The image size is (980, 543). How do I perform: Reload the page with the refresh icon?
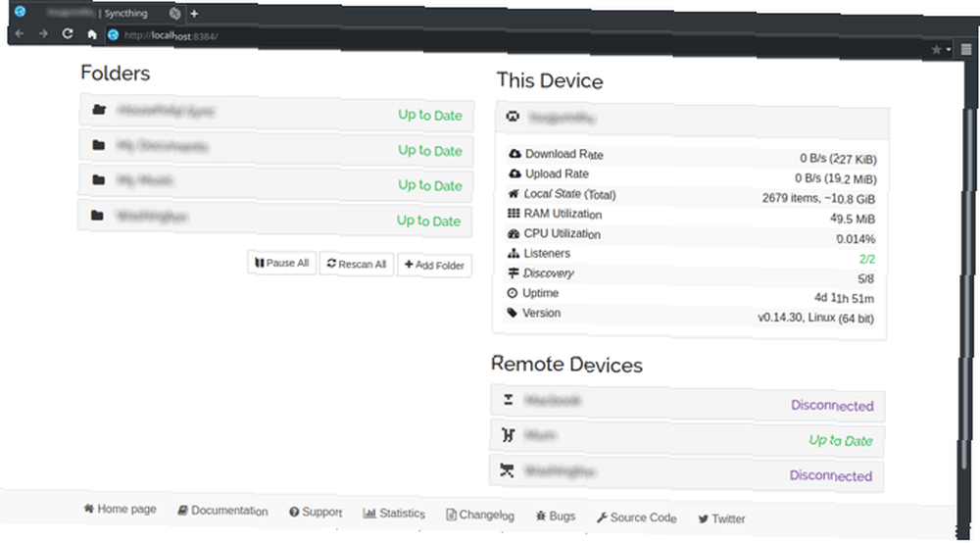[x=68, y=33]
